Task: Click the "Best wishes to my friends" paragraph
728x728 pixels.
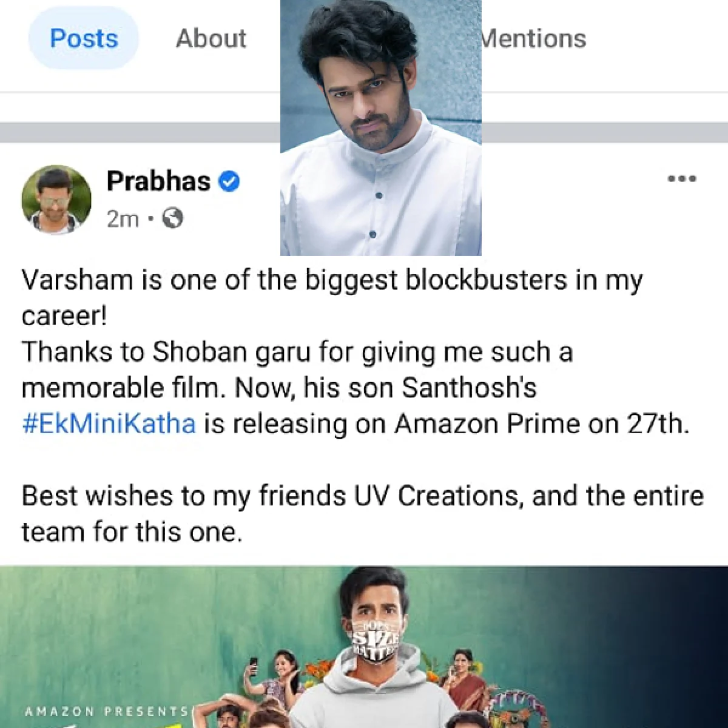Action: pyautogui.click(x=363, y=513)
